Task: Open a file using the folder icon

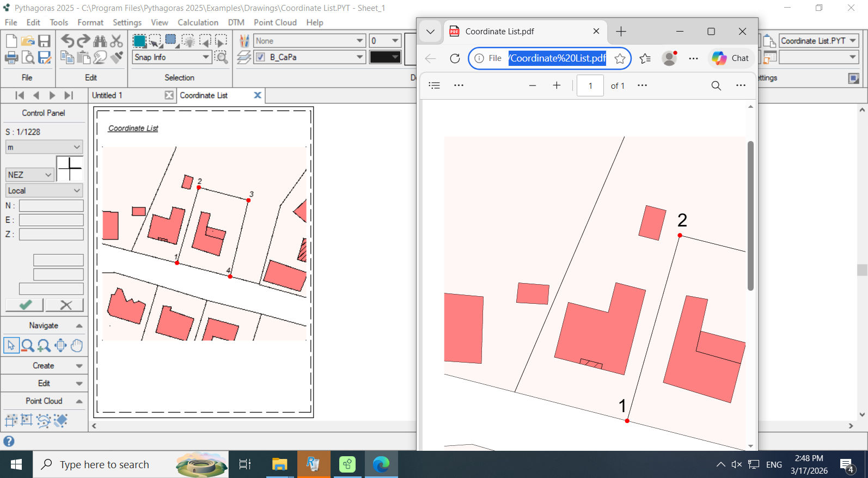Action: pyautogui.click(x=28, y=41)
